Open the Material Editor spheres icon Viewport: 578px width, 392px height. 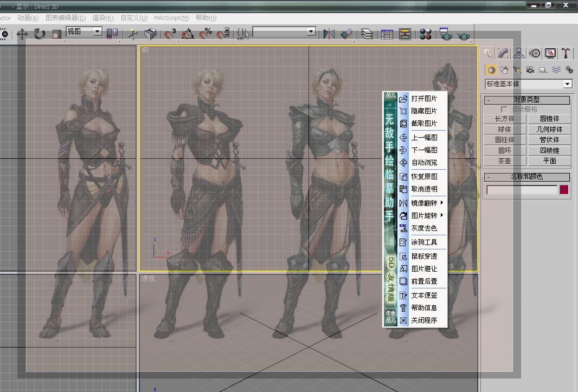[x=426, y=34]
